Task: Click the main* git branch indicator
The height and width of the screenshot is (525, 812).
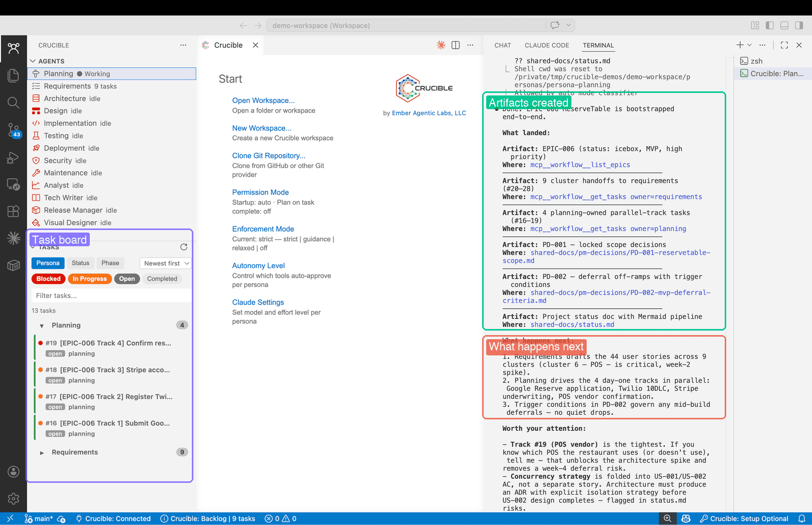Action: pyautogui.click(x=40, y=518)
